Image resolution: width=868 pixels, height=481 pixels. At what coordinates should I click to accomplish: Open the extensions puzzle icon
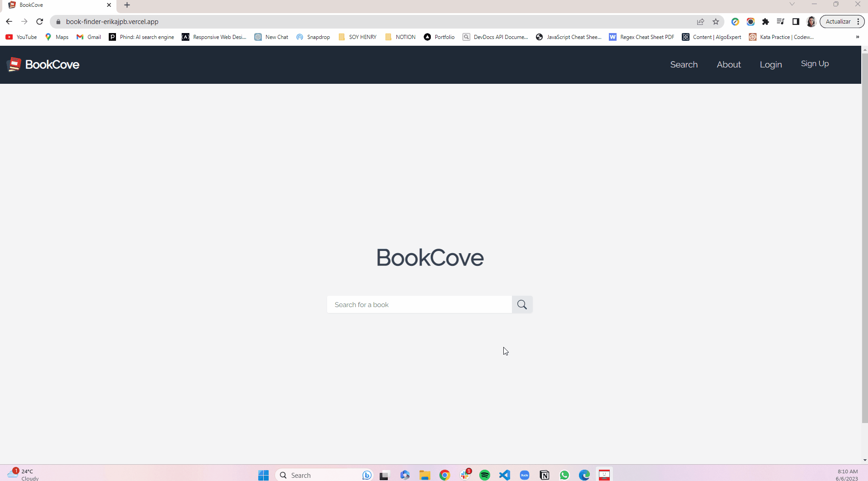pos(766,21)
